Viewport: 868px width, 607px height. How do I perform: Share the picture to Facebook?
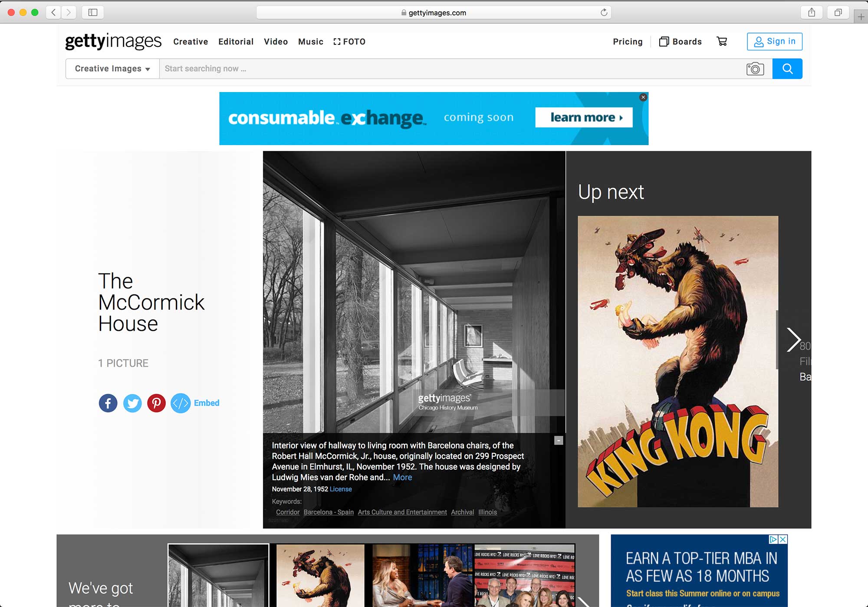pos(108,403)
